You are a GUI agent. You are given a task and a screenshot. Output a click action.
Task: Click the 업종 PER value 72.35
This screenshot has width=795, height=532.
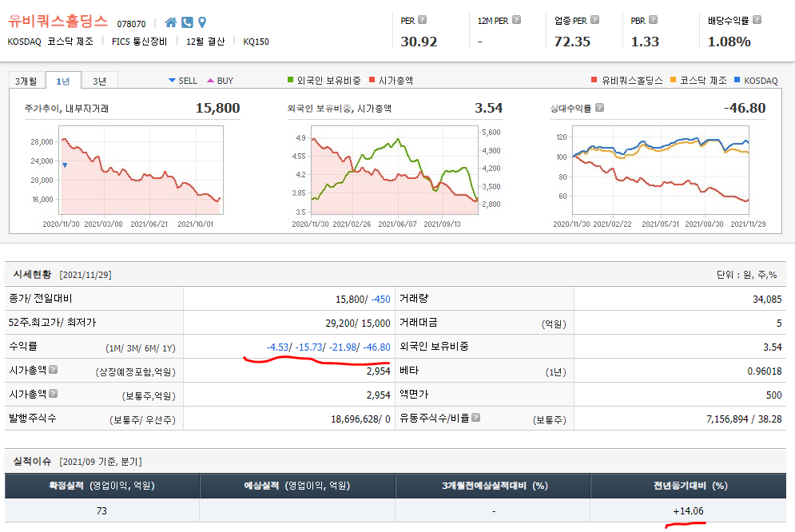[572, 42]
